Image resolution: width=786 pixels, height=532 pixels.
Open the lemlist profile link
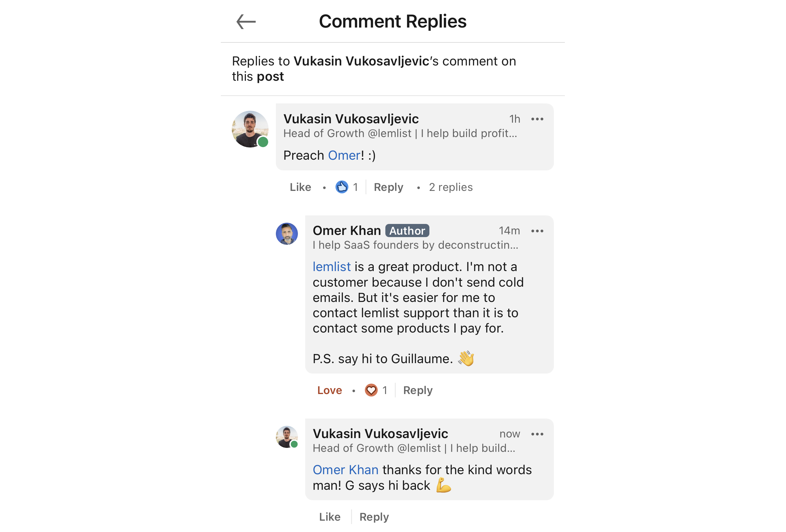(x=332, y=266)
